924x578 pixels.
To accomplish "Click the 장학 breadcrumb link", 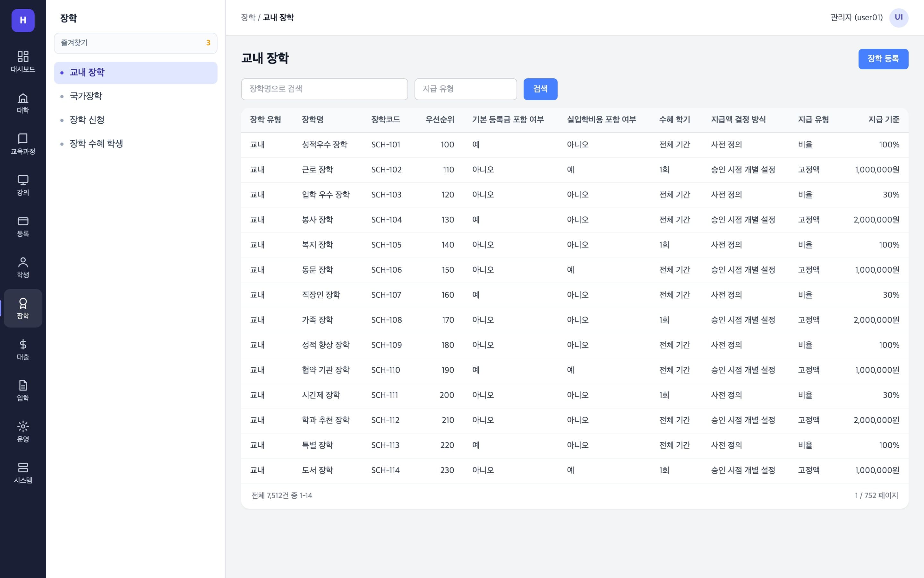I will [x=248, y=18].
